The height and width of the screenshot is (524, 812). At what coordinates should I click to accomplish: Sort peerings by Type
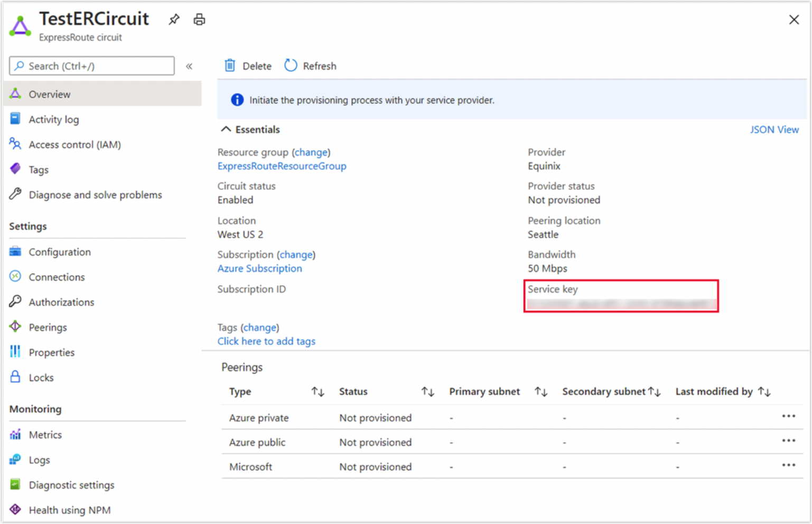[x=318, y=391]
